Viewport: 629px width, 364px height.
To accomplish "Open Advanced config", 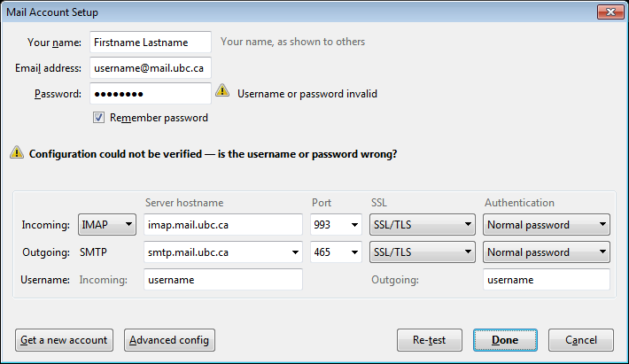I will (x=170, y=339).
